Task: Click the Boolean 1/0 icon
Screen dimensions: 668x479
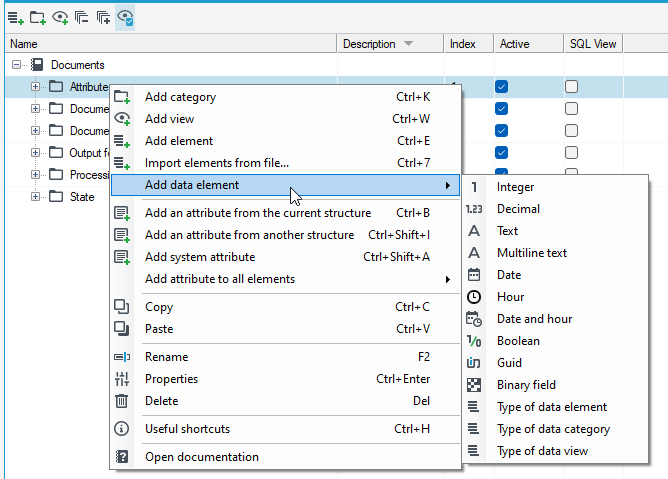Action: [474, 341]
